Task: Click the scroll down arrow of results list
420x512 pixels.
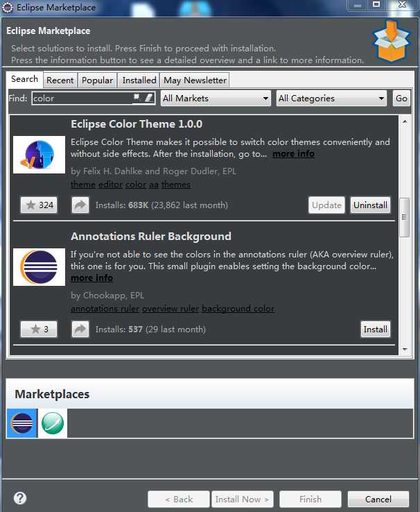Action: point(405,350)
